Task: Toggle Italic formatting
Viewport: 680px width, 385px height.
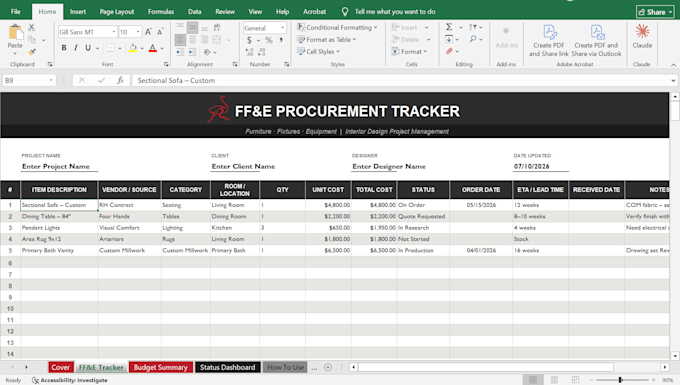Action: (x=76, y=48)
